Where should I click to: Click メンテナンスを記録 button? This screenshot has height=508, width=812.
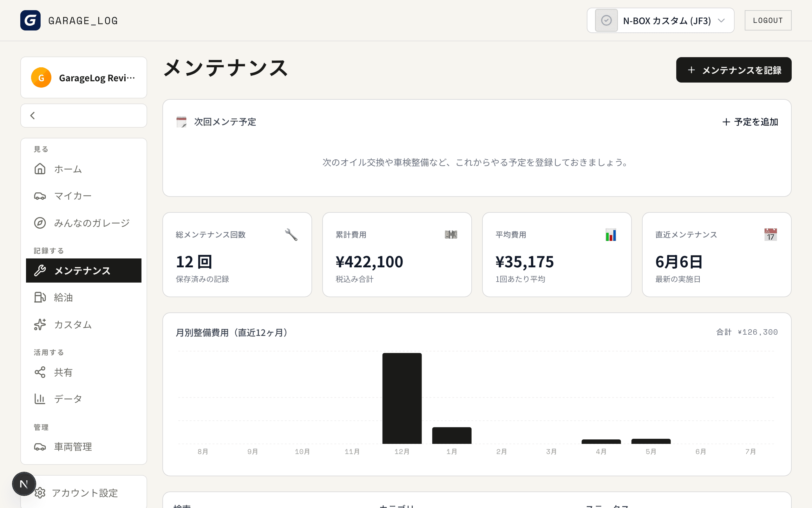(x=734, y=70)
